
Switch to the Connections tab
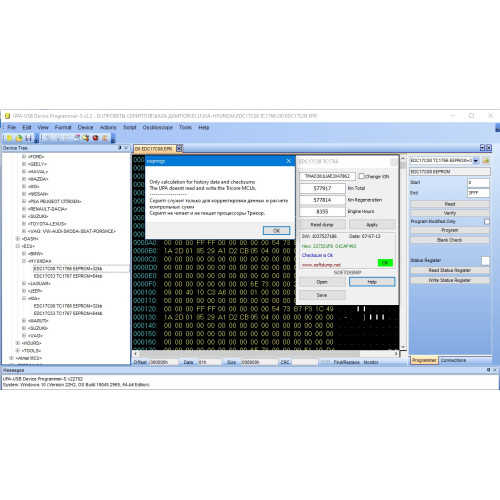pos(453,360)
